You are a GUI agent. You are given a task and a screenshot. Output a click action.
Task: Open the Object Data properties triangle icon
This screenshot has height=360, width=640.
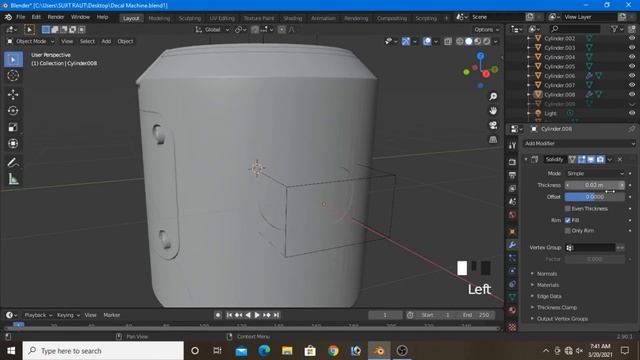512,297
